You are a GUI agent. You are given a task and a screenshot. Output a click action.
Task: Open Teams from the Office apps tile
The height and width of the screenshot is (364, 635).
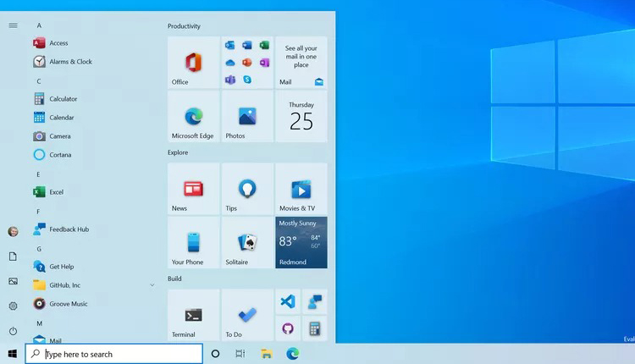(x=230, y=80)
